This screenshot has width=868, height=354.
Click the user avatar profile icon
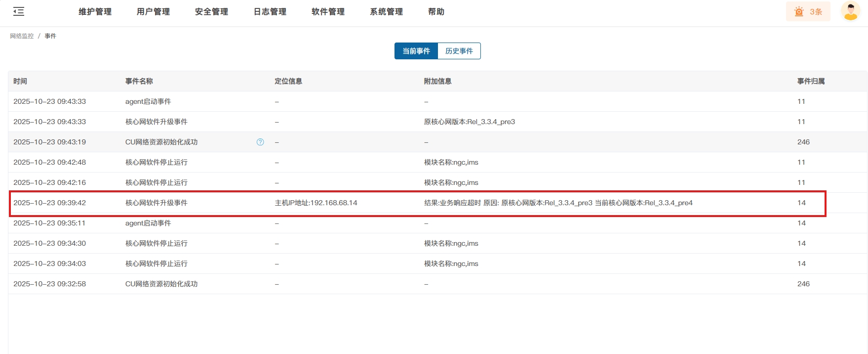coord(850,11)
